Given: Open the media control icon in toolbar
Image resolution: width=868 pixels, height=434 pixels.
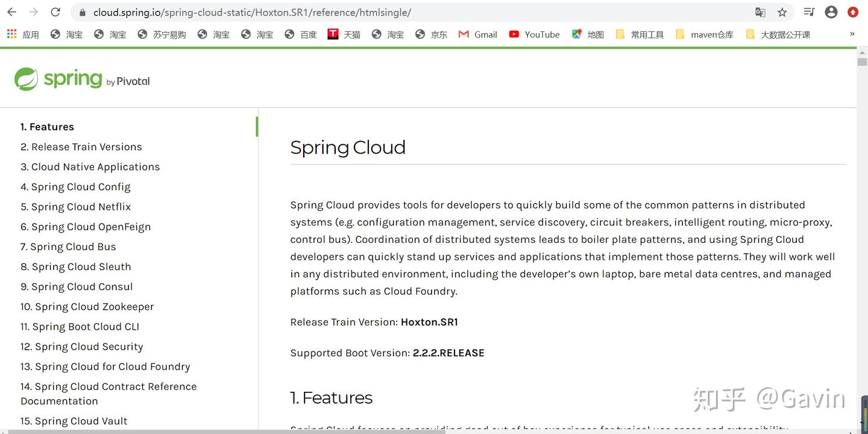Looking at the screenshot, I should pos(810,12).
